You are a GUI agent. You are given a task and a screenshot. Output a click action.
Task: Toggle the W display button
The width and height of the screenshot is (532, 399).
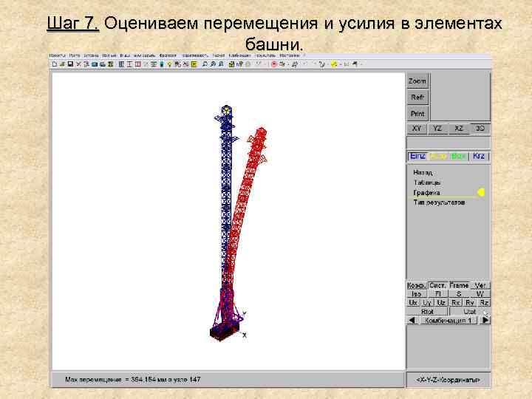[480, 294]
